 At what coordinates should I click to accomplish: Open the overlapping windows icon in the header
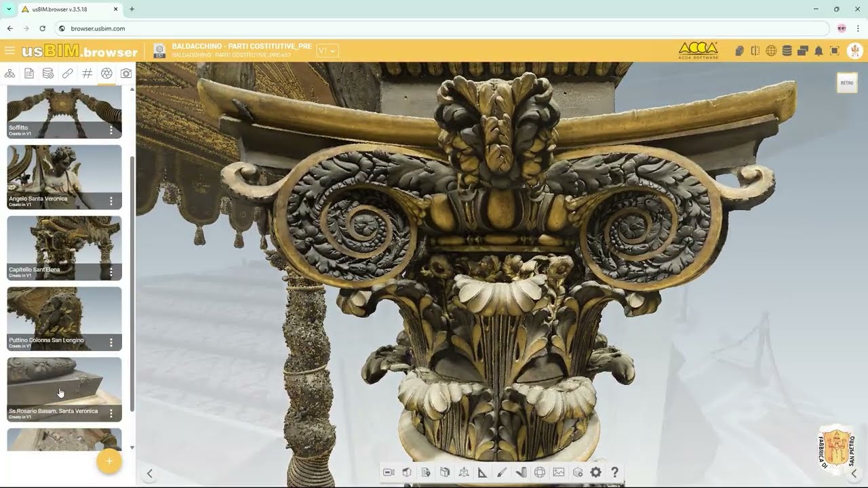803,51
